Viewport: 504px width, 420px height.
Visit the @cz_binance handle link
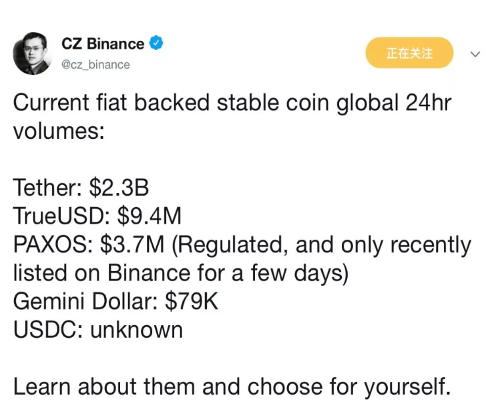point(95,65)
